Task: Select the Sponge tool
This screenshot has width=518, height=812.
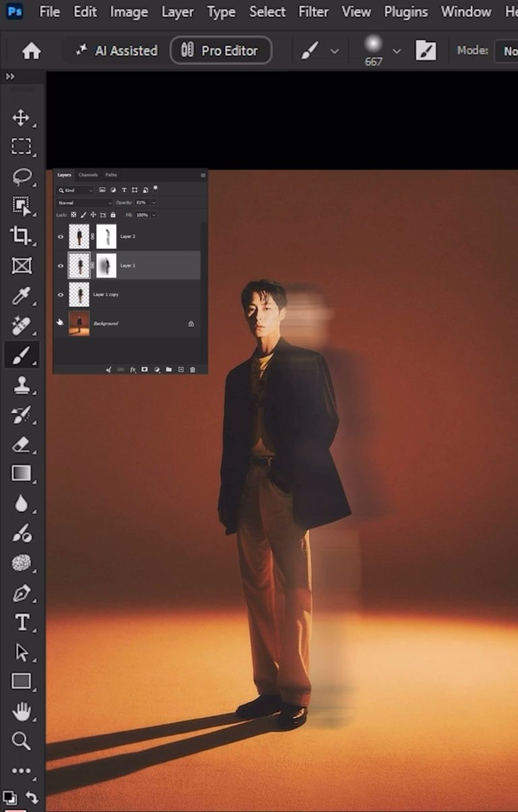Action: point(21,563)
